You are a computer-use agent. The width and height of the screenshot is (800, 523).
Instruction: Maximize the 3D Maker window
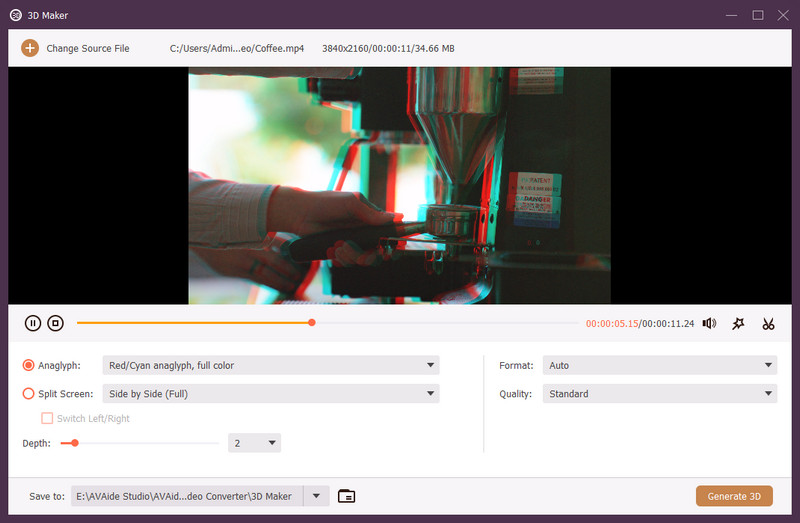tap(758, 15)
